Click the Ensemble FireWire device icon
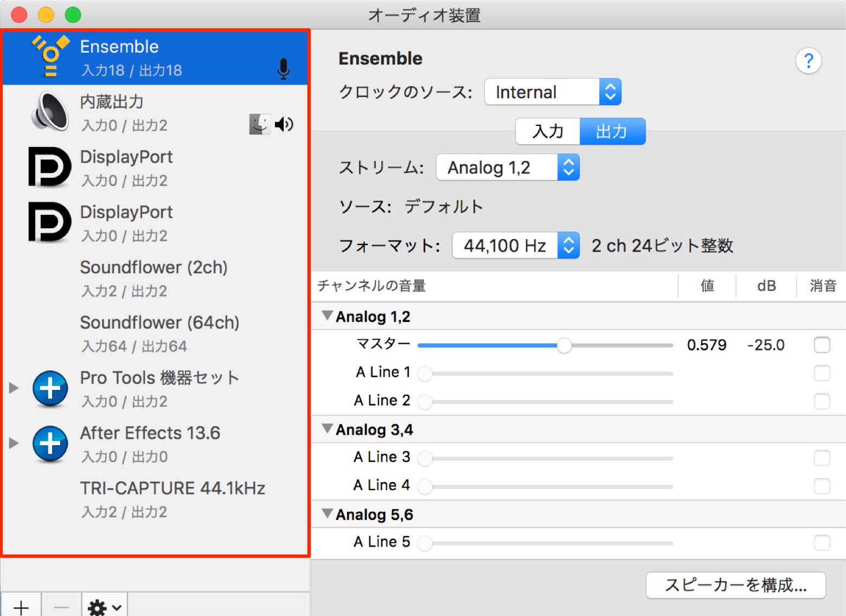The width and height of the screenshot is (846, 616). pos(50,56)
